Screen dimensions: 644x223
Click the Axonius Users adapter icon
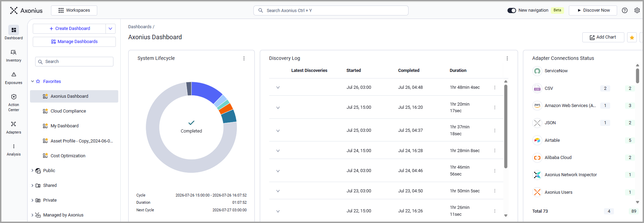coord(537,192)
